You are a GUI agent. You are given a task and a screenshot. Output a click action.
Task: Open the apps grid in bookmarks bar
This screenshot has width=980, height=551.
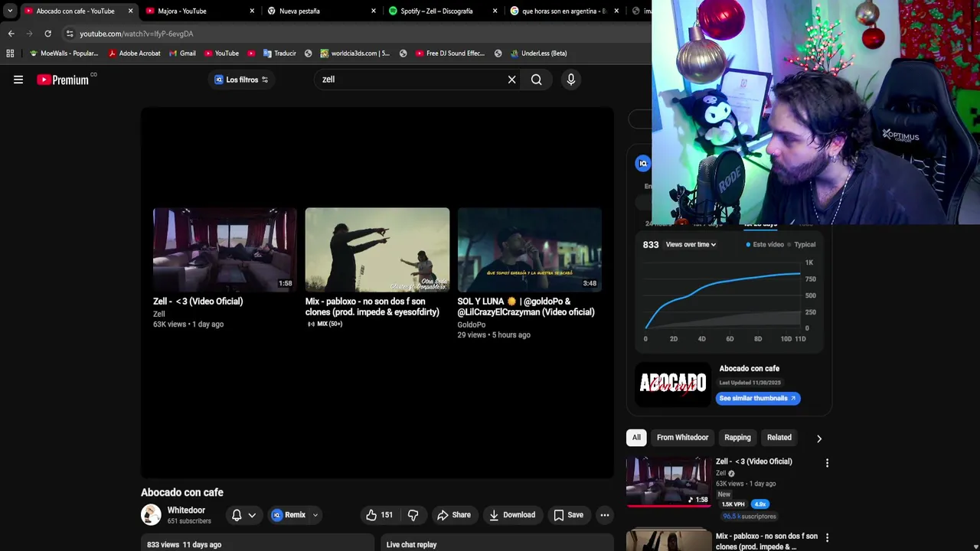click(10, 54)
